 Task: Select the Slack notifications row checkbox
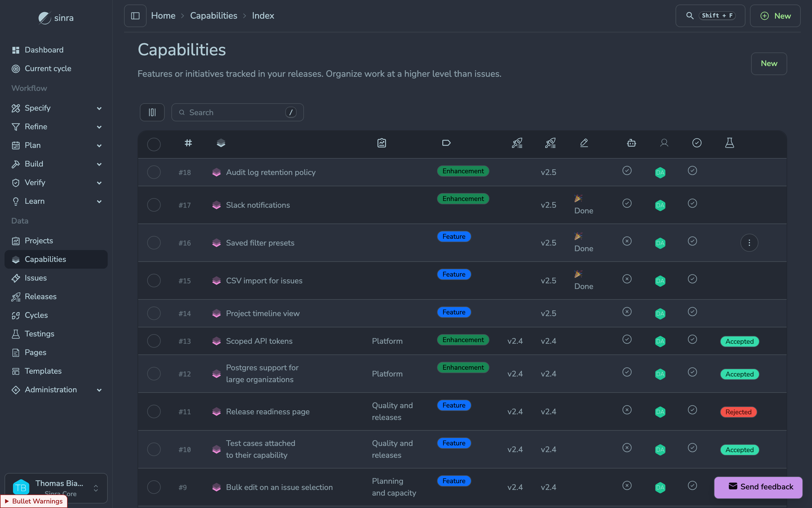coord(154,205)
